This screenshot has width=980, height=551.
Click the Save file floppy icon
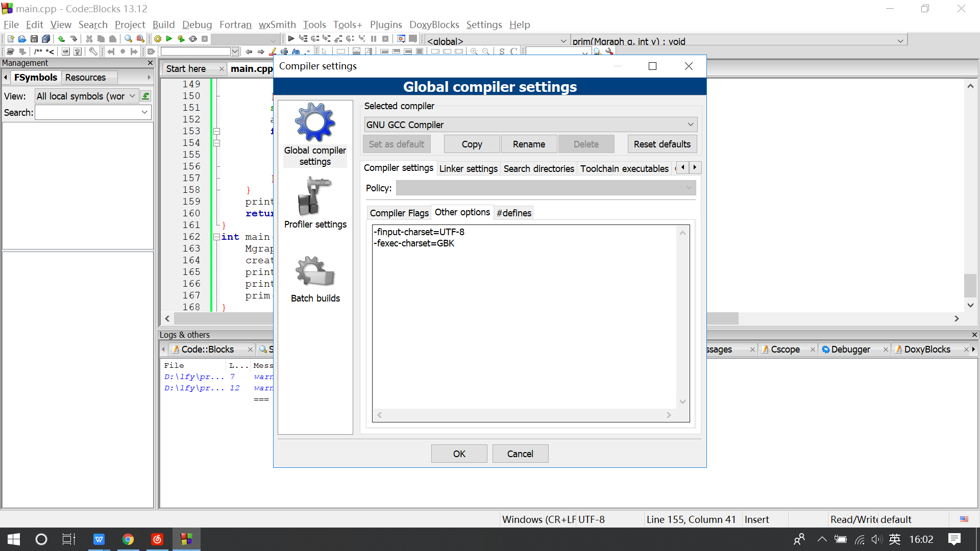pyautogui.click(x=34, y=39)
